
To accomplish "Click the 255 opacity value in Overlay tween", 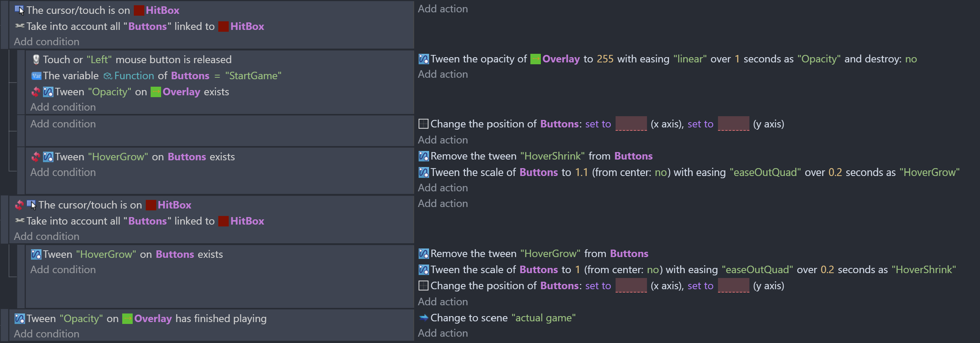I will (605, 59).
